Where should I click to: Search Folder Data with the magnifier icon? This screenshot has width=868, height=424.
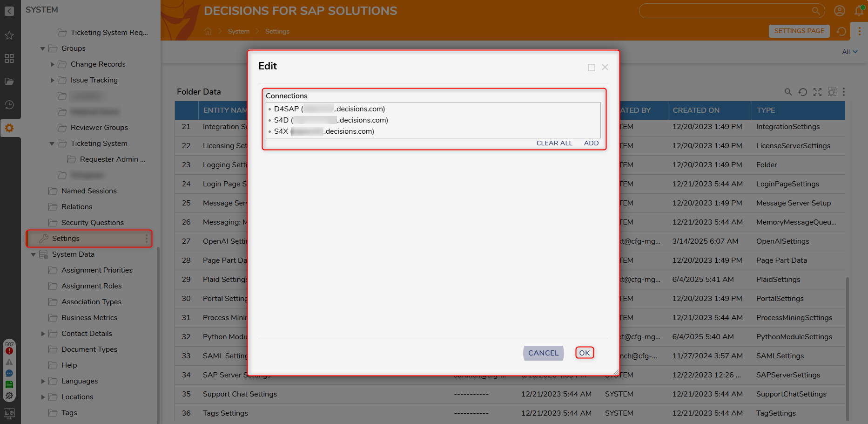coord(788,92)
